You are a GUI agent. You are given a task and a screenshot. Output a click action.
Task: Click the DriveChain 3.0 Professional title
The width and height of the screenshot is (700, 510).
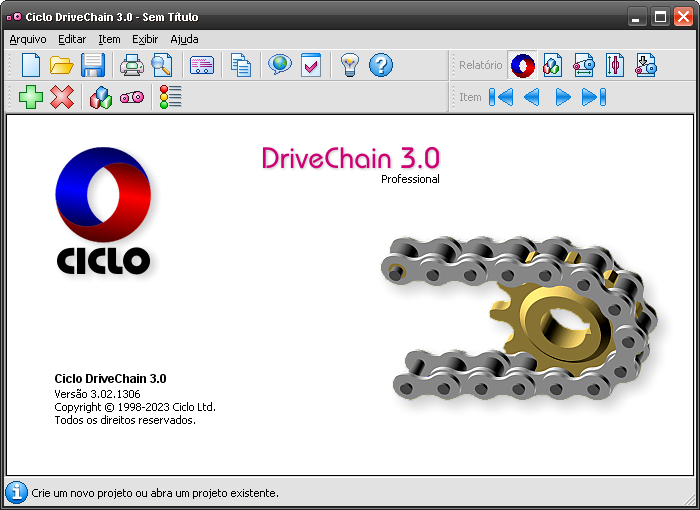pos(351,164)
